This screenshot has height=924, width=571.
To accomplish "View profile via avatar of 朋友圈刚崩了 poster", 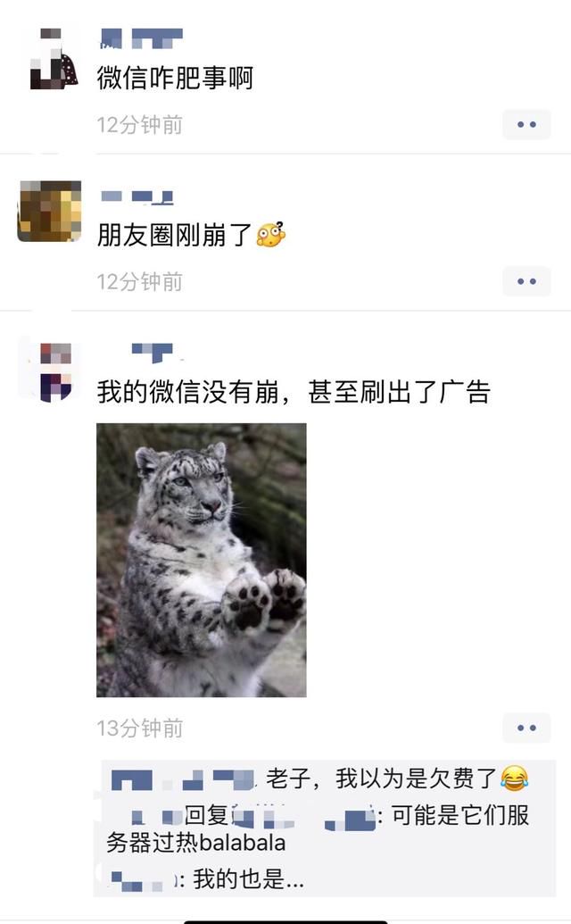I will (49, 211).
